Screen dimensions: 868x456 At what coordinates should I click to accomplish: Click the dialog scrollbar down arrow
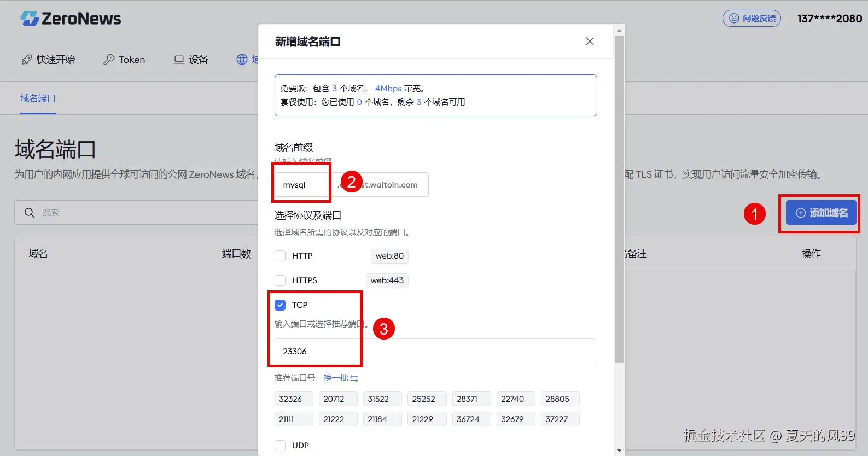coord(619,451)
